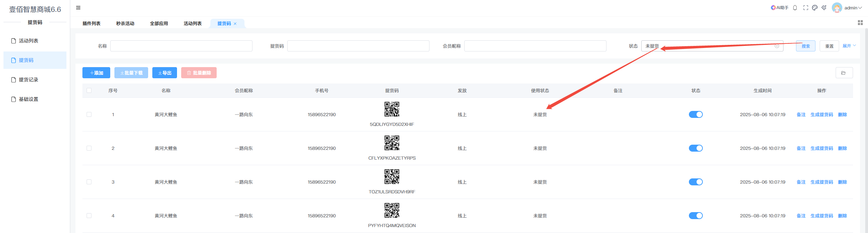868x233 pixels.
Task: Open the admin account dropdown
Action: [x=847, y=8]
